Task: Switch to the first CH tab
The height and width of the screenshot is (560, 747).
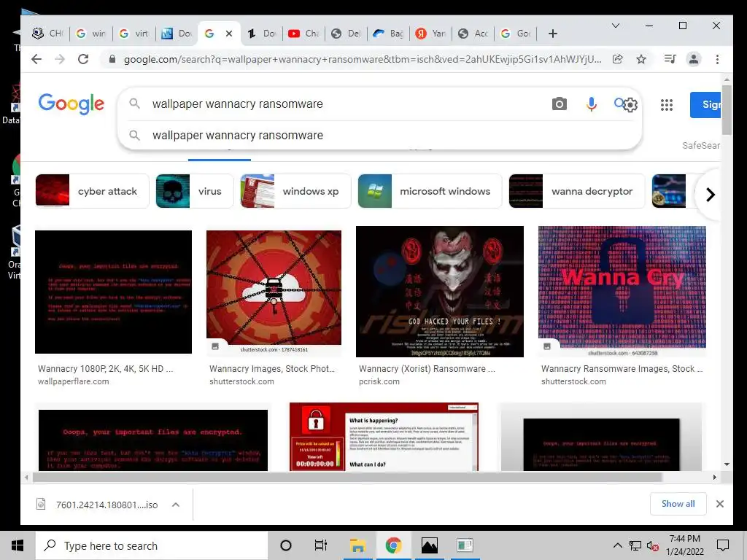Action: [x=47, y=34]
